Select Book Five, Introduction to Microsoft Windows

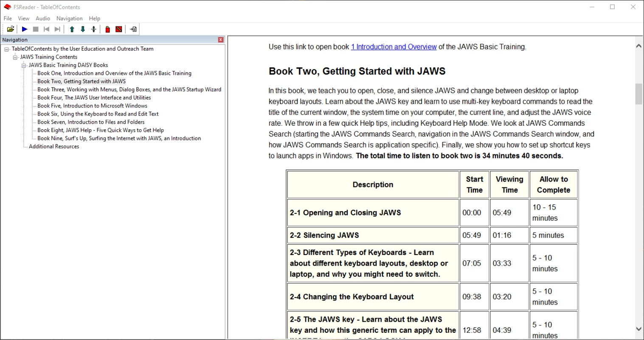pos(92,106)
